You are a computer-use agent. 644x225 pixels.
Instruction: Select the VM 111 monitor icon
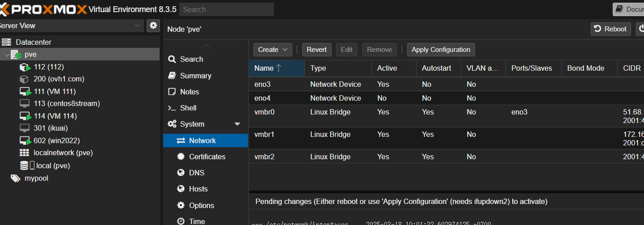(25, 92)
